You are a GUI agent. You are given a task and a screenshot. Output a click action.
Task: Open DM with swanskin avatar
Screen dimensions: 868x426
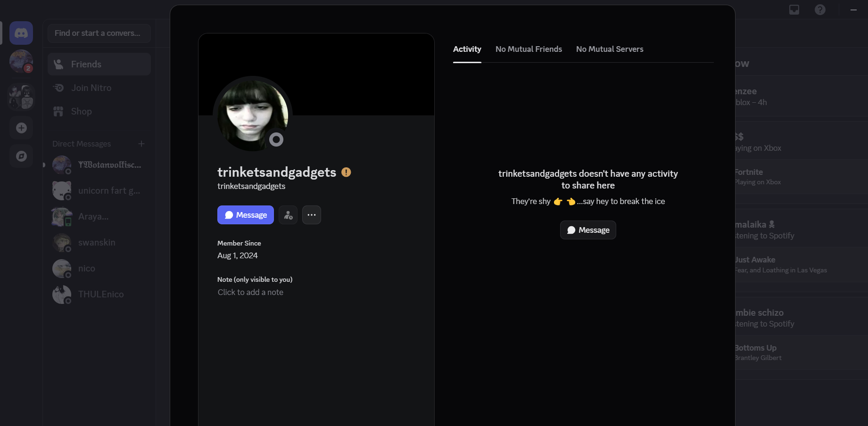tap(62, 243)
